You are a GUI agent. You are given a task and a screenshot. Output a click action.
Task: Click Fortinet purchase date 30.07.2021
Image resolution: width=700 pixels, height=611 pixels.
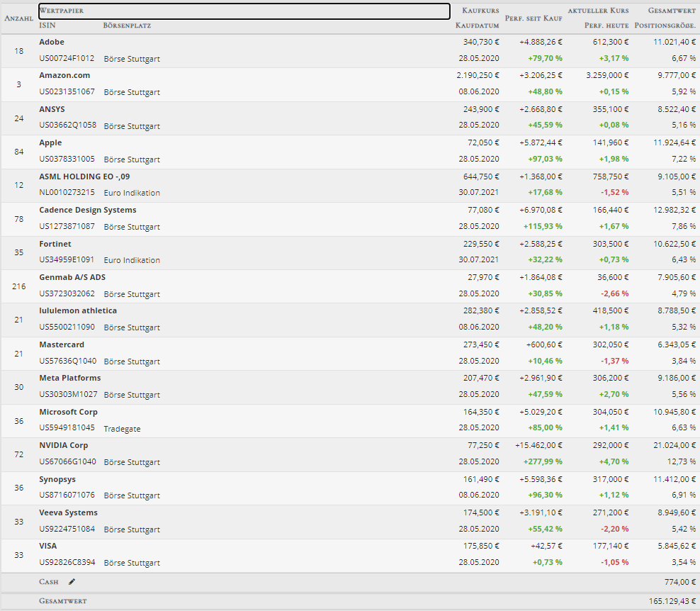[479, 260]
